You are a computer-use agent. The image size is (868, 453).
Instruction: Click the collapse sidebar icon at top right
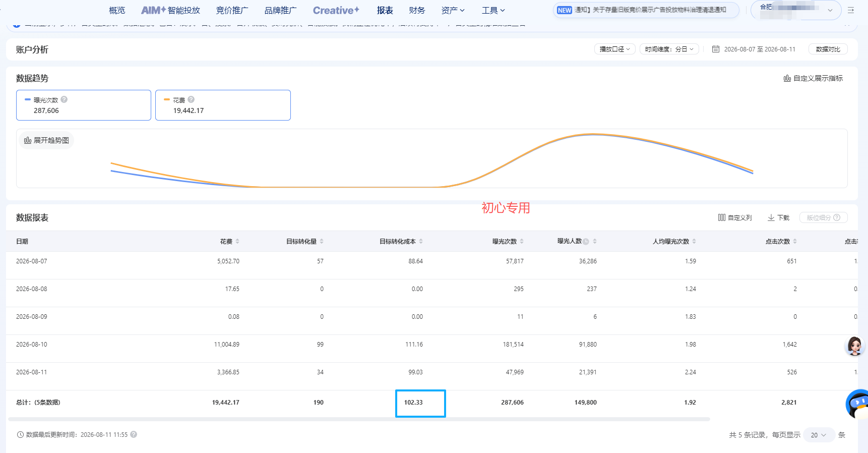coord(851,10)
